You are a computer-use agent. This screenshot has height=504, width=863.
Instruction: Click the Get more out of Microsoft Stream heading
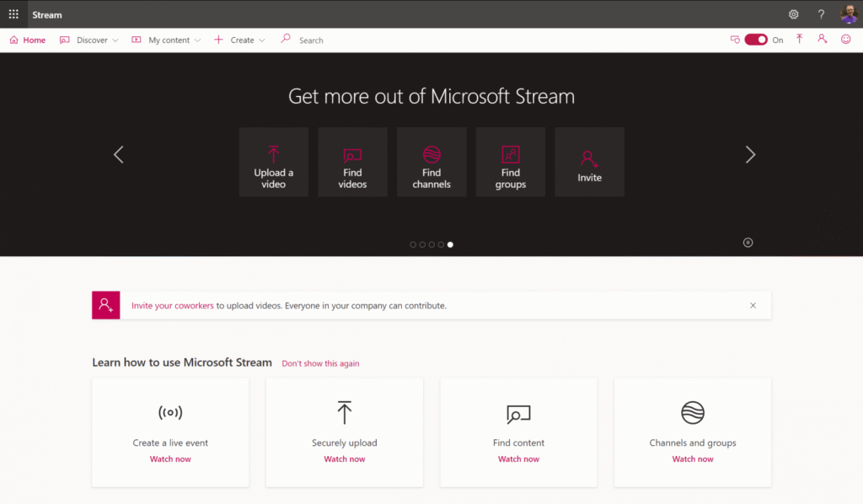pyautogui.click(x=431, y=96)
